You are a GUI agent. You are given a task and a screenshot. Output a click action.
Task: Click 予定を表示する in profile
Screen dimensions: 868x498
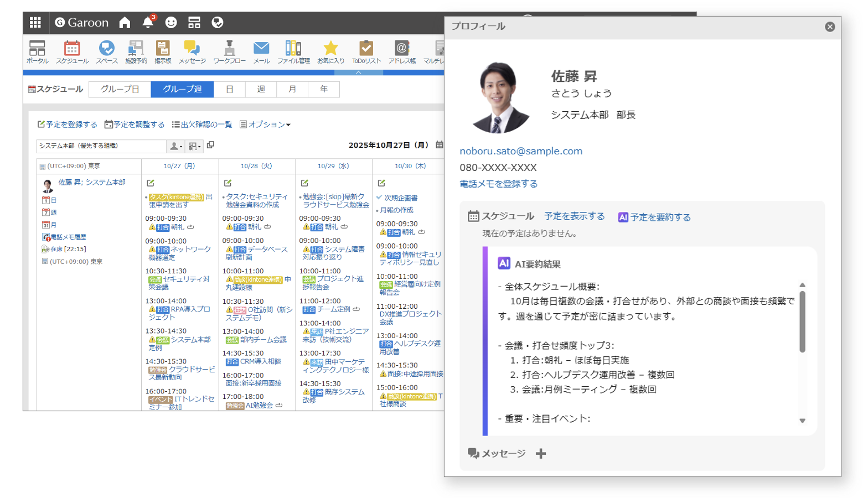(x=575, y=216)
